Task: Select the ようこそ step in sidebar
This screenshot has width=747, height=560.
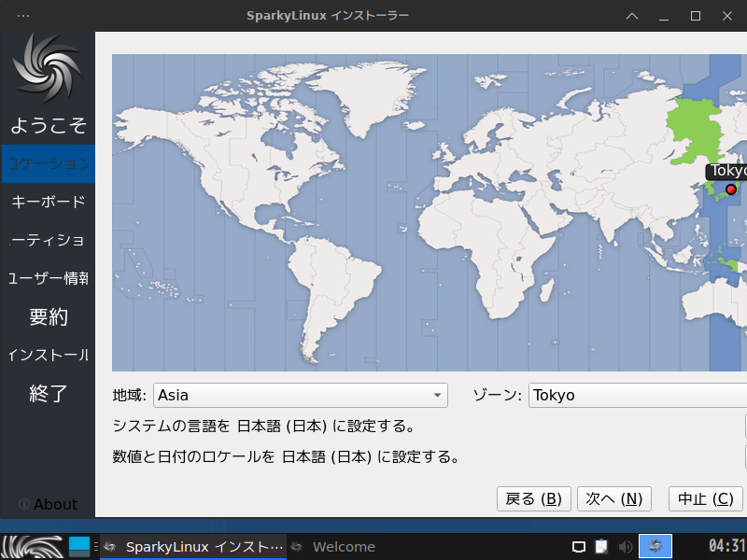Action: (49, 125)
